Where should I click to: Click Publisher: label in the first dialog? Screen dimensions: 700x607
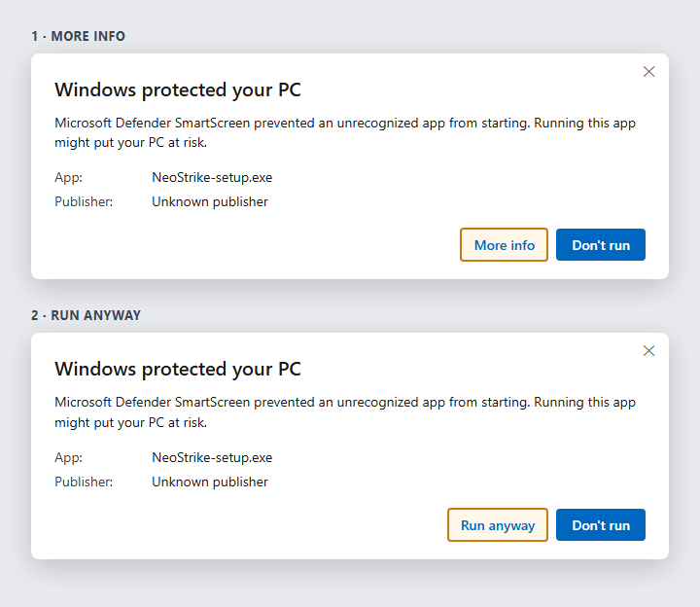point(84,202)
